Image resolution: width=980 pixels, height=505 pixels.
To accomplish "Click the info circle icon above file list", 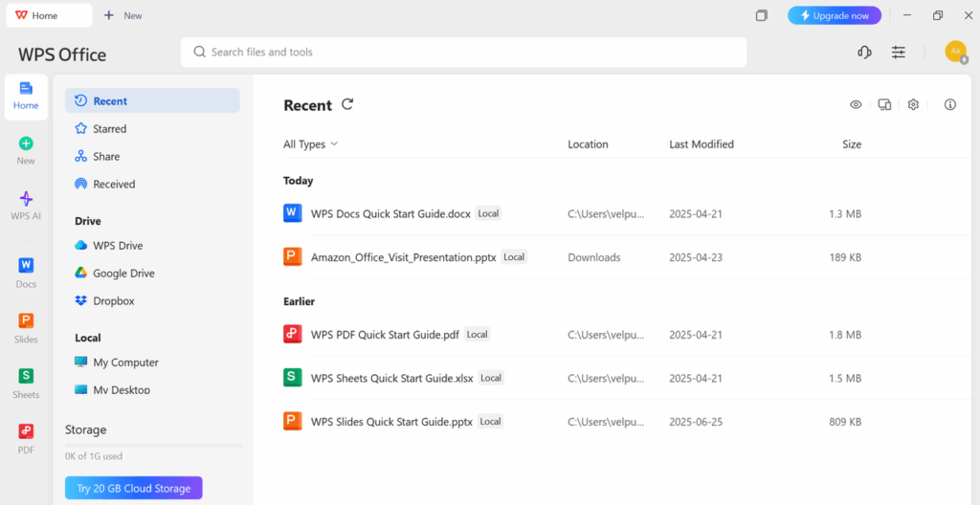I will point(950,104).
